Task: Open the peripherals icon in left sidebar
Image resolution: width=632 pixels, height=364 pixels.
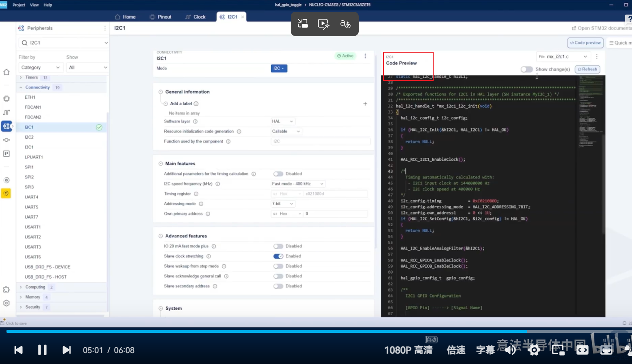Action: pos(6,126)
